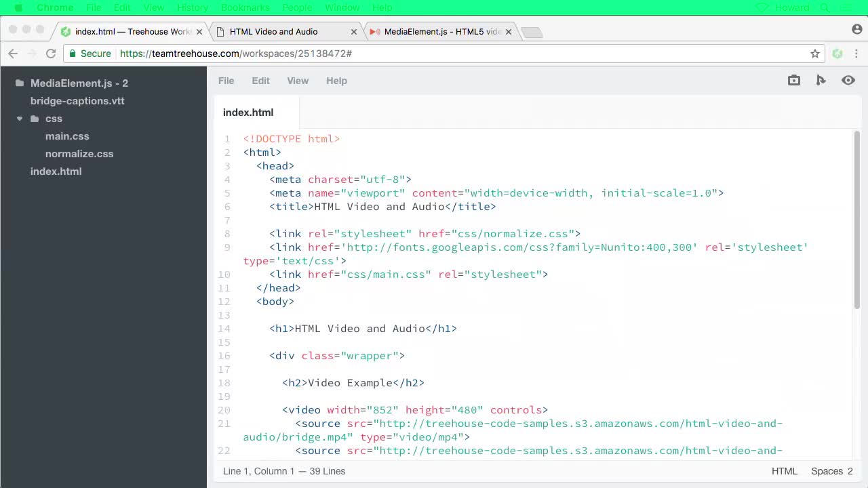The image size is (868, 488).
Task: Open the workspace View menu
Action: [x=298, y=81]
